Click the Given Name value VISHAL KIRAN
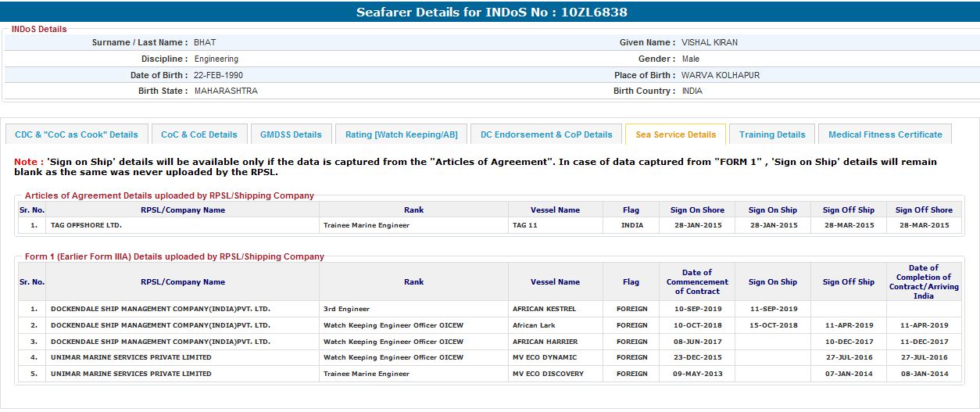Viewport: 980px width, 412px height. click(x=709, y=42)
